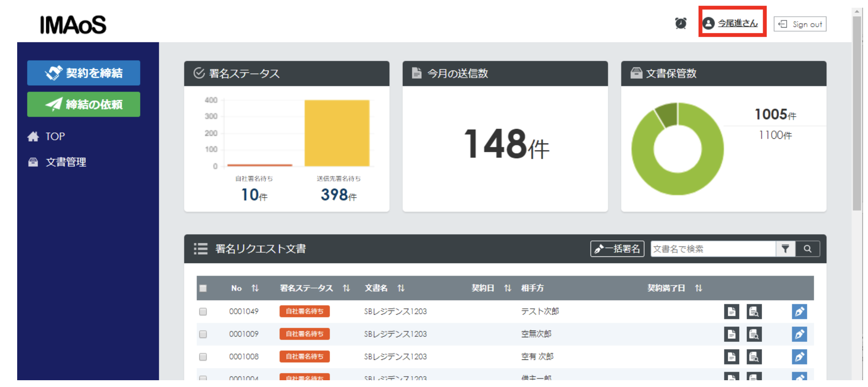The width and height of the screenshot is (868, 387).
Task: Click the blue sign pen icon for 0001049
Action: [x=799, y=311]
